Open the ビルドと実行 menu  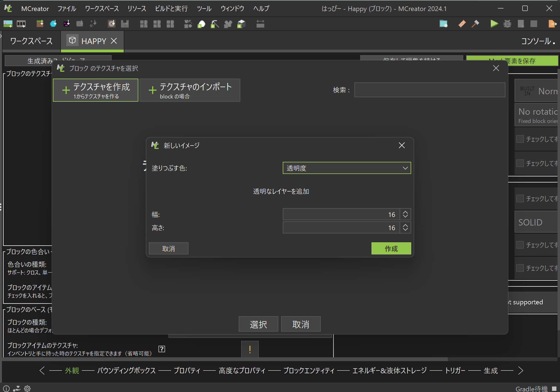[x=171, y=9]
